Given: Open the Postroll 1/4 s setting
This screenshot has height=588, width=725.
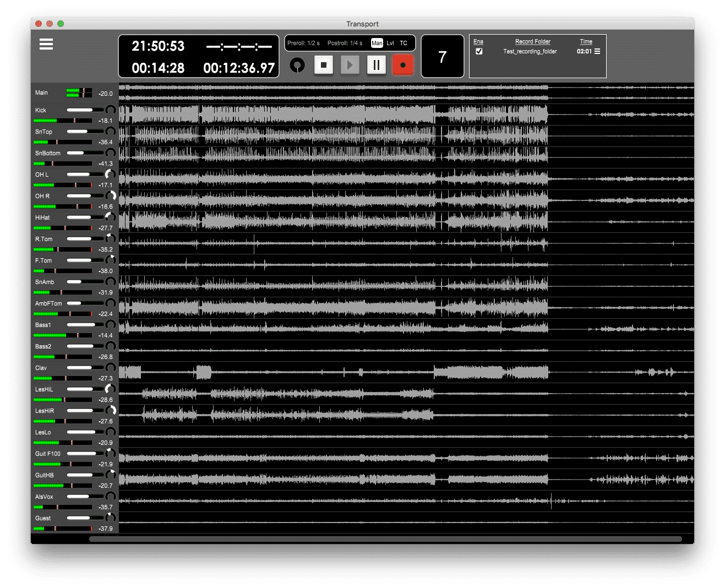Looking at the screenshot, I should pos(345,43).
